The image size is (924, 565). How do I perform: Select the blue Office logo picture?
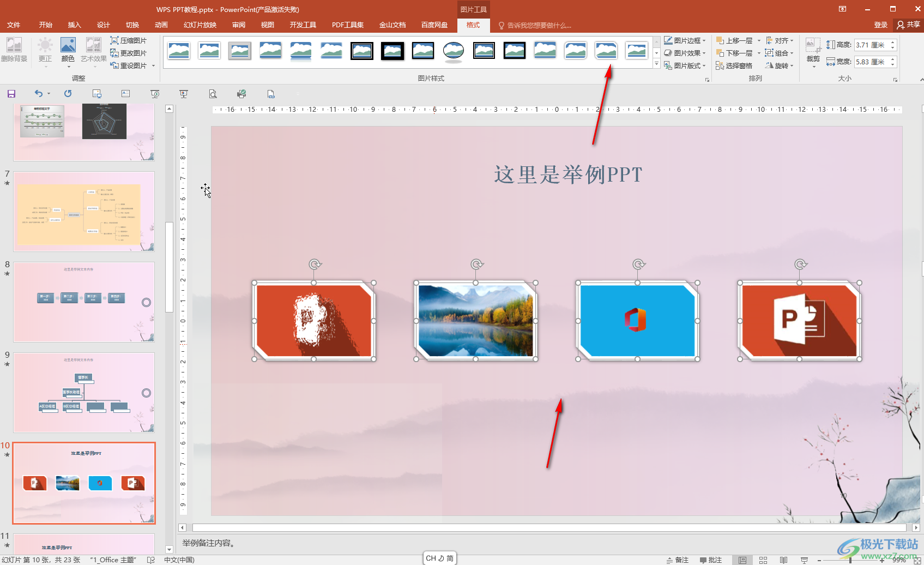coord(637,321)
